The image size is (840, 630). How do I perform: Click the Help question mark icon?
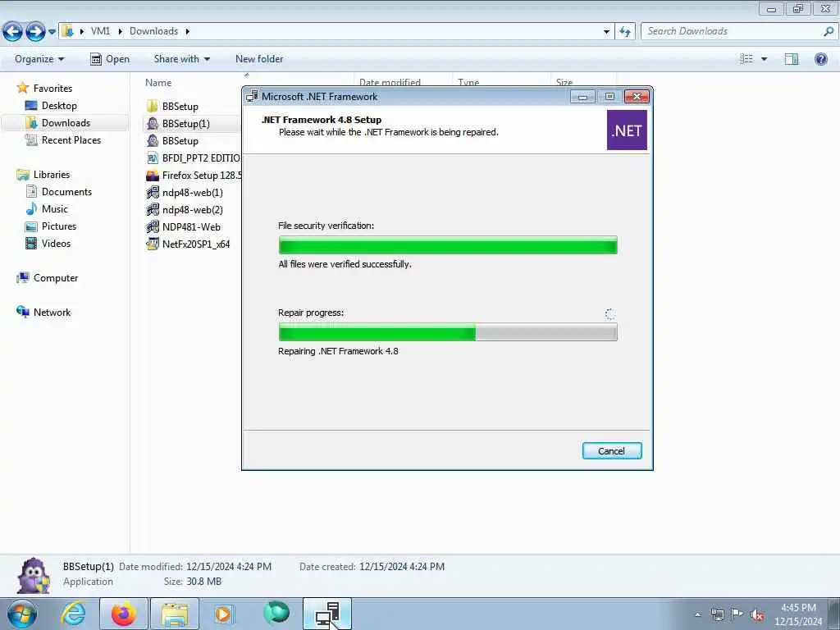(x=820, y=59)
